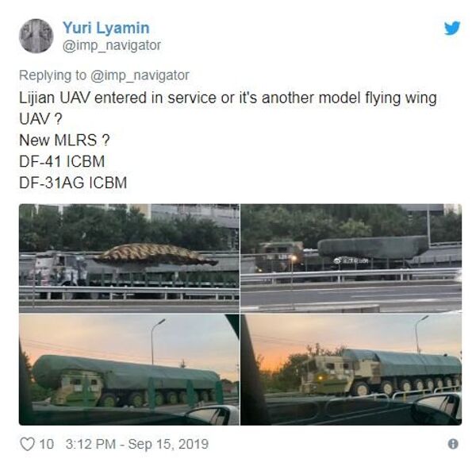Click the New MLRS ? text line
The image size is (476, 459).
tap(64, 140)
